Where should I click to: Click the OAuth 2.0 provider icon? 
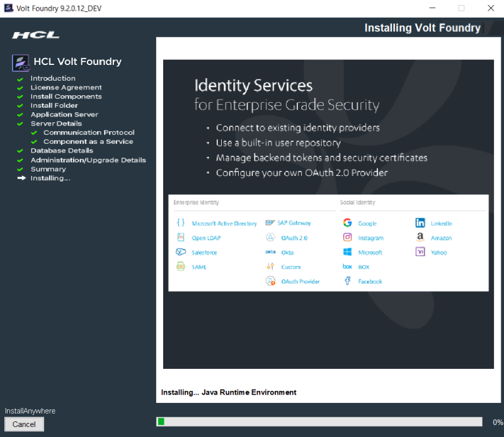click(x=271, y=238)
